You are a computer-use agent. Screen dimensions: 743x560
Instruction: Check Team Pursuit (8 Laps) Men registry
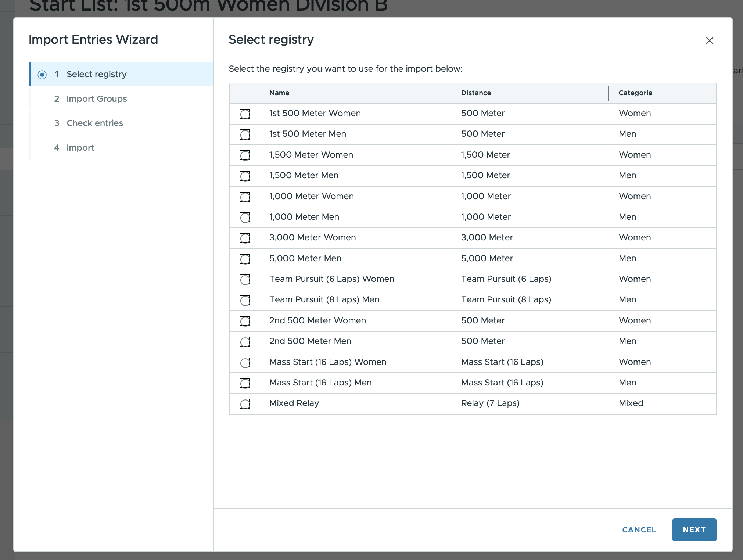click(x=245, y=300)
